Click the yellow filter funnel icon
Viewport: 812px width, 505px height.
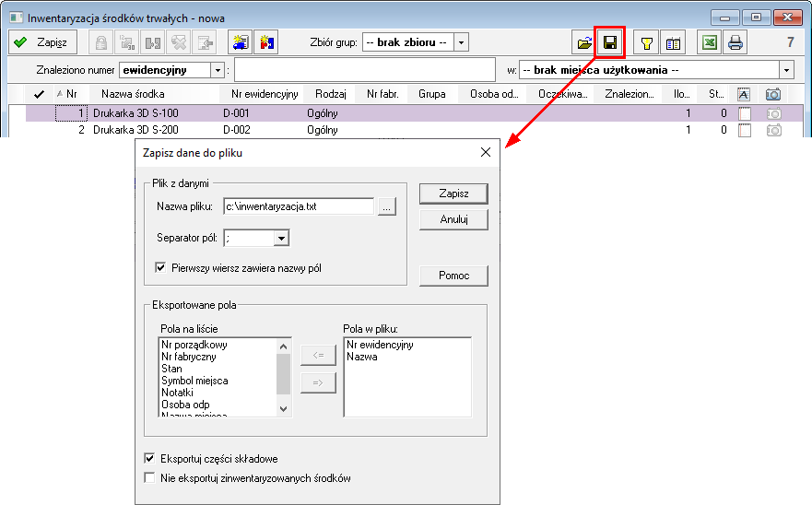(647, 42)
